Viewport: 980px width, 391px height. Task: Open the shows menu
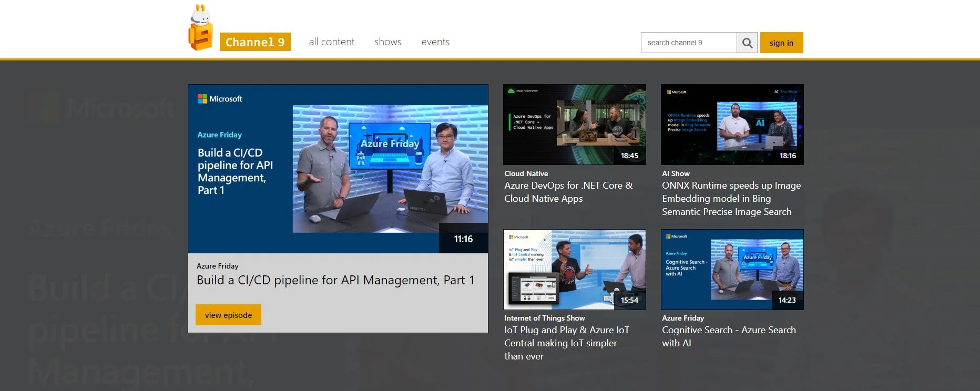(x=388, y=42)
